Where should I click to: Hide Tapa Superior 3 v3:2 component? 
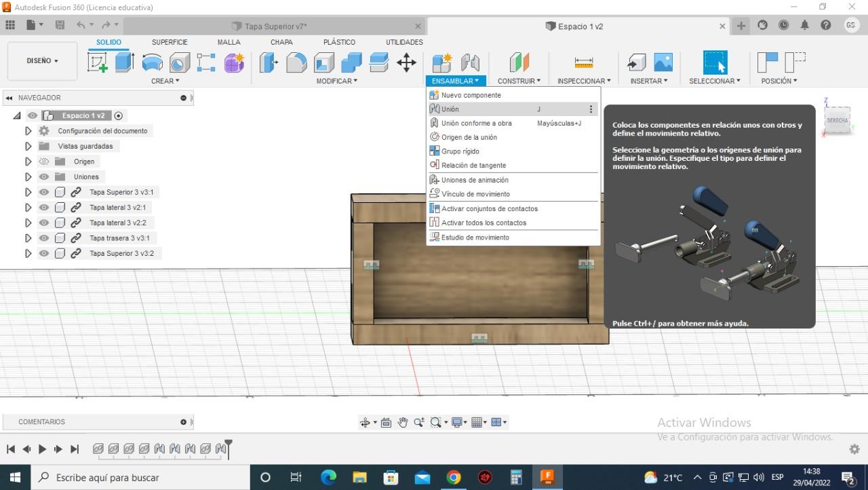tap(44, 253)
